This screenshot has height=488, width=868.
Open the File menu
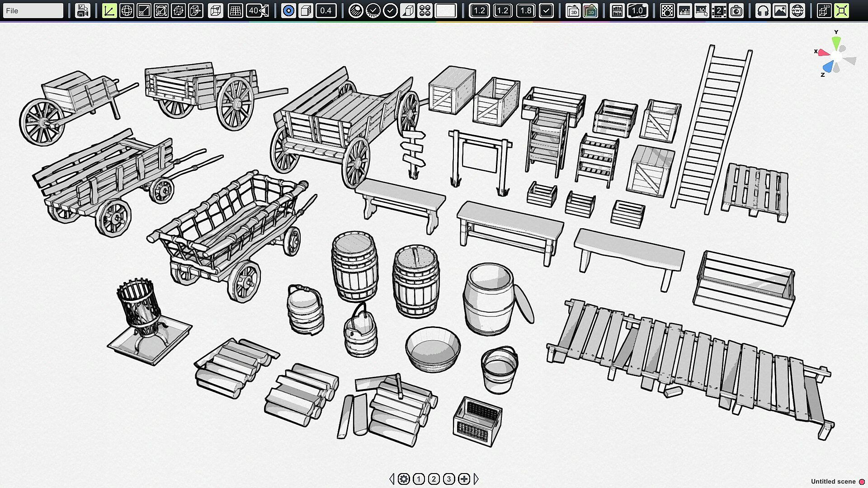click(33, 10)
